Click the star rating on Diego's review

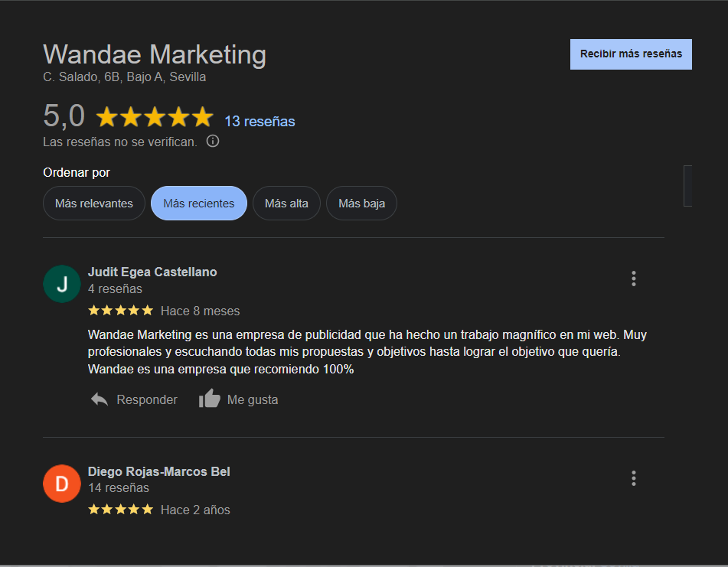pyautogui.click(x=121, y=510)
